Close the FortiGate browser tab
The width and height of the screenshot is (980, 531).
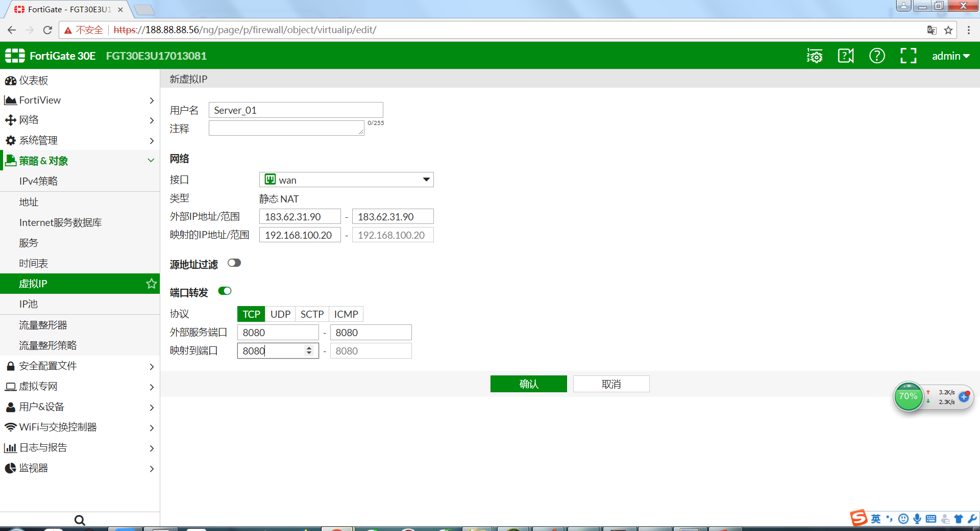(x=120, y=10)
